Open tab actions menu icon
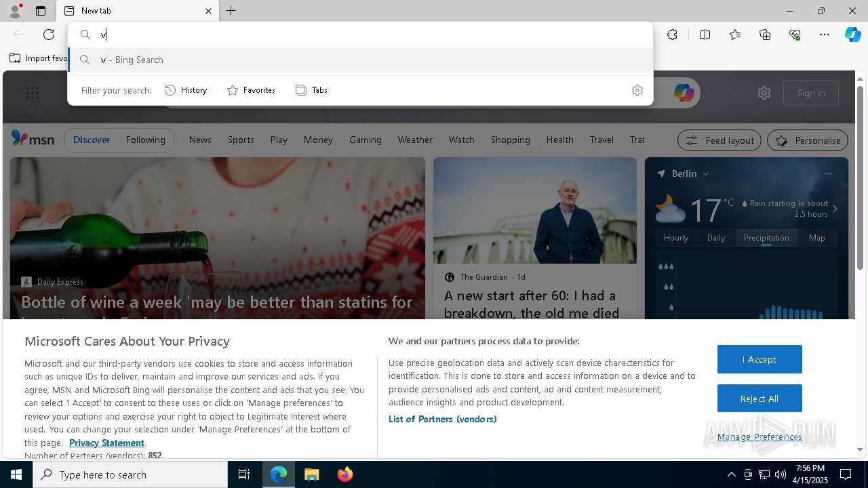Viewport: 868px width, 488px height. click(x=41, y=11)
